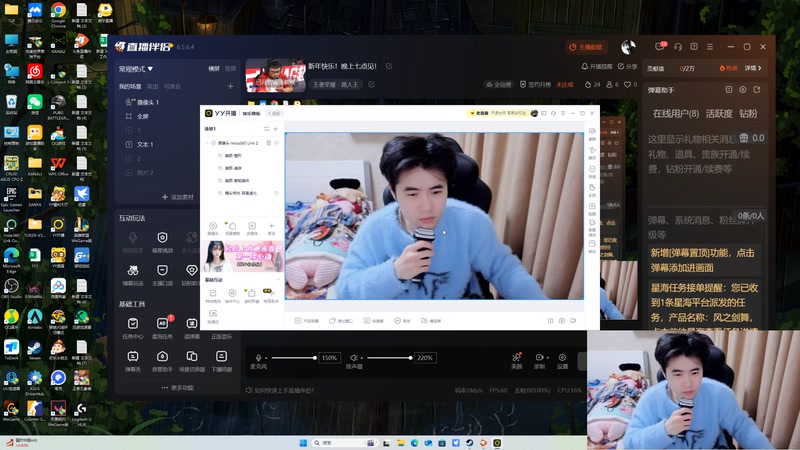Switch to 活跃度 tab
The image size is (800, 450).
(719, 113)
